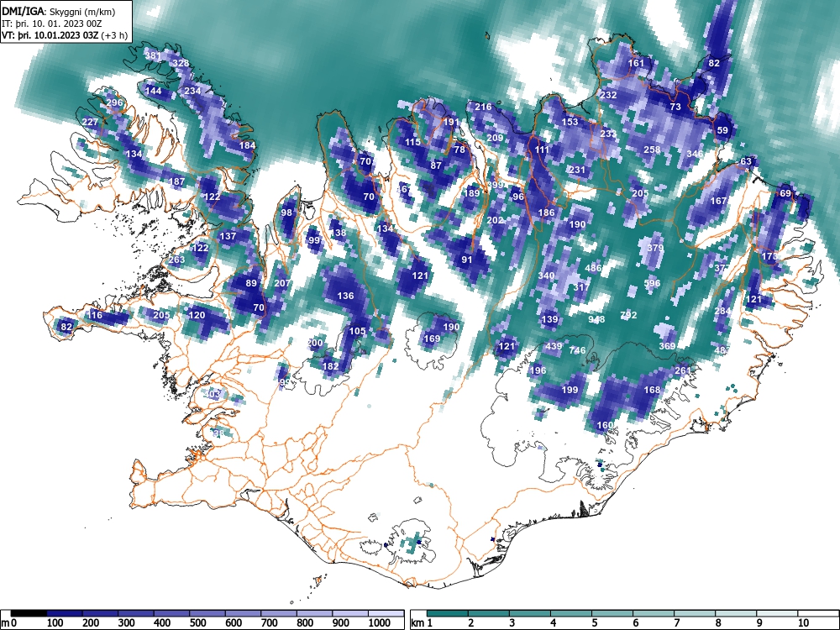
Task: Click the visibility value 168 on the map
Action: click(652, 390)
